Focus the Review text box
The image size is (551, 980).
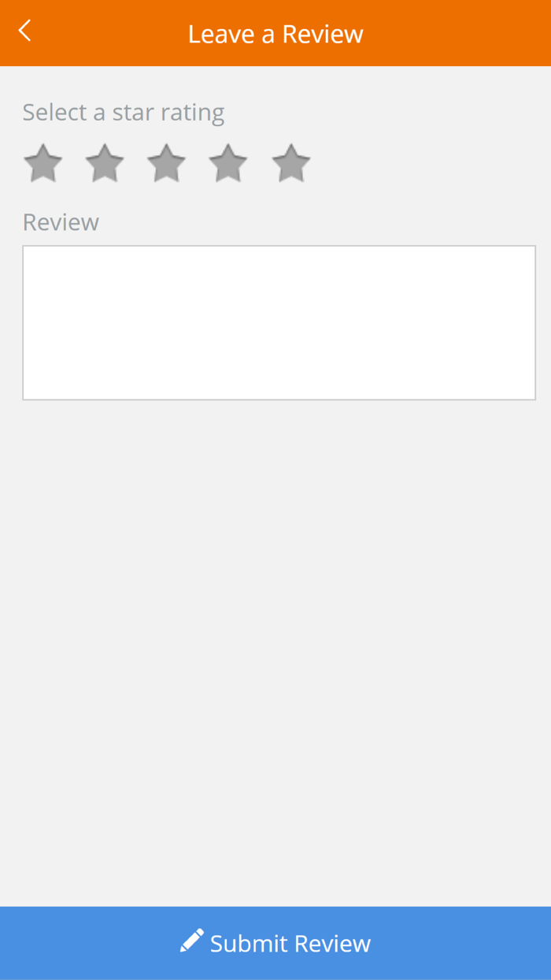coord(279,322)
